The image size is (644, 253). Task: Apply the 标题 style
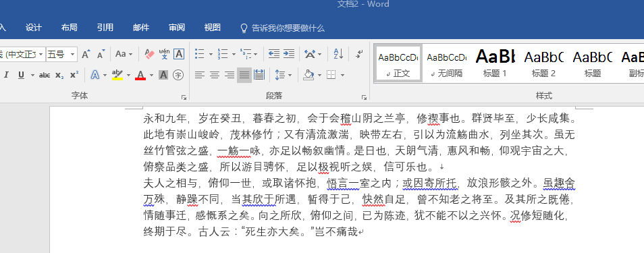click(592, 64)
